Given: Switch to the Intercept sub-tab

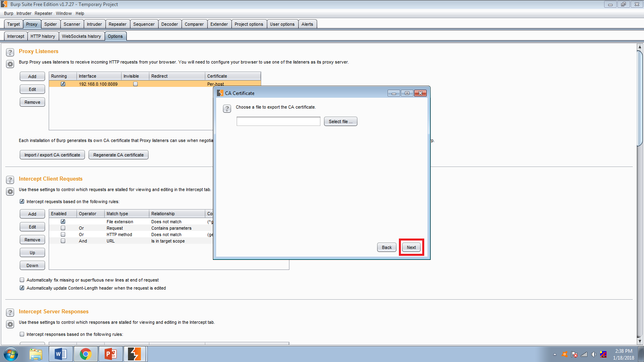Looking at the screenshot, I should pyautogui.click(x=16, y=36).
